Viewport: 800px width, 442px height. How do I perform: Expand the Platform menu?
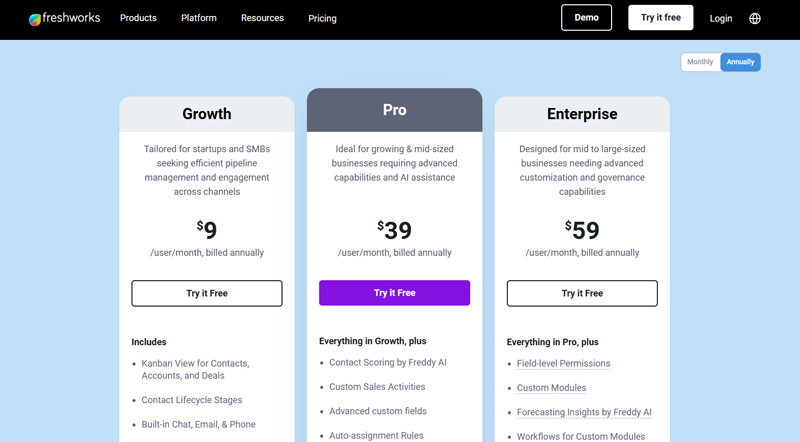tap(199, 18)
